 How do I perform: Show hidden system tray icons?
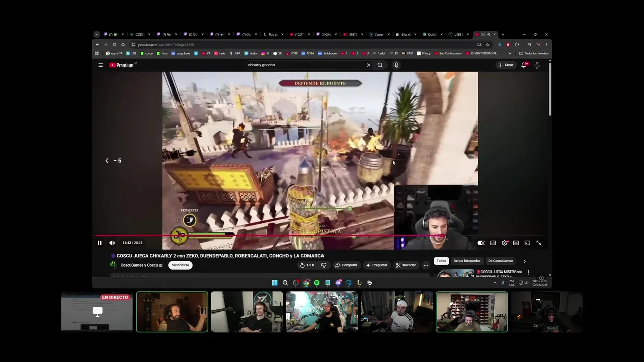(495, 283)
